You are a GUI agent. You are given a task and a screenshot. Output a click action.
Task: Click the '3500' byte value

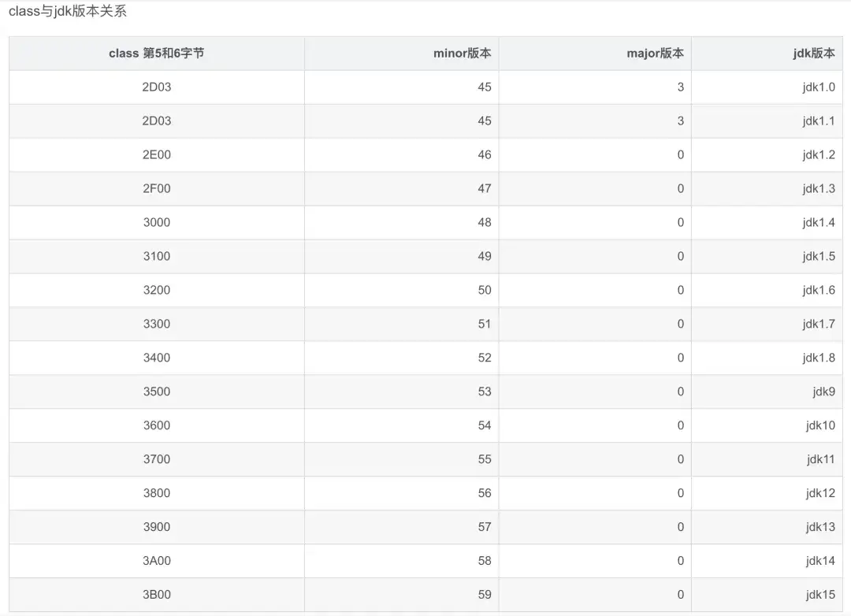tap(156, 391)
